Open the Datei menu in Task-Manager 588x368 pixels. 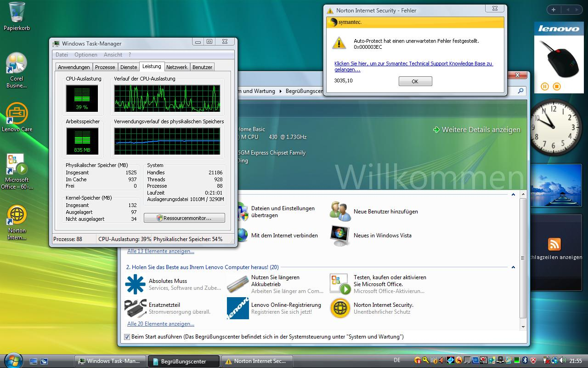[62, 55]
